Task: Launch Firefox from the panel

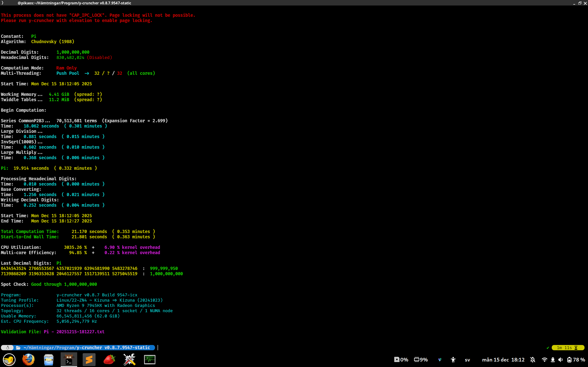Action: pyautogui.click(x=28, y=359)
